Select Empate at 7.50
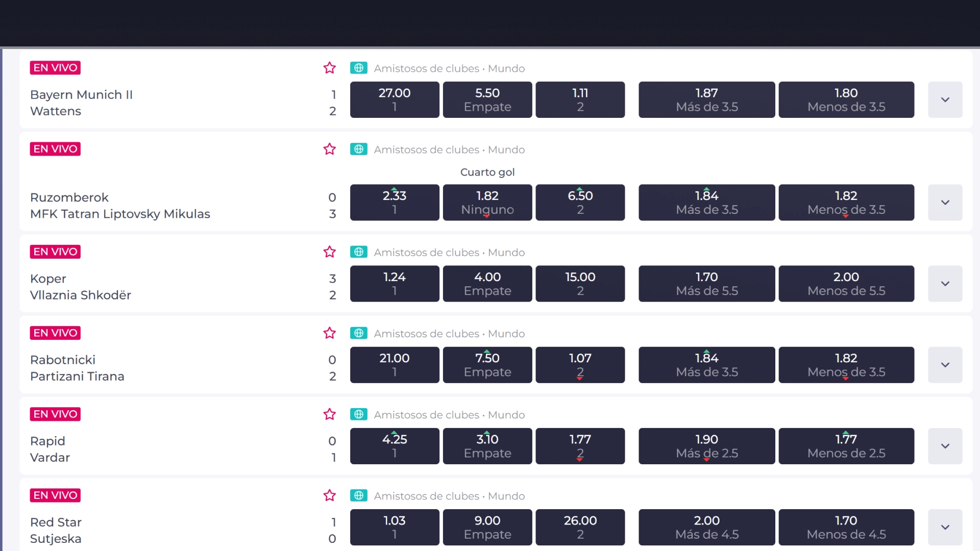The width and height of the screenshot is (980, 551). point(487,365)
